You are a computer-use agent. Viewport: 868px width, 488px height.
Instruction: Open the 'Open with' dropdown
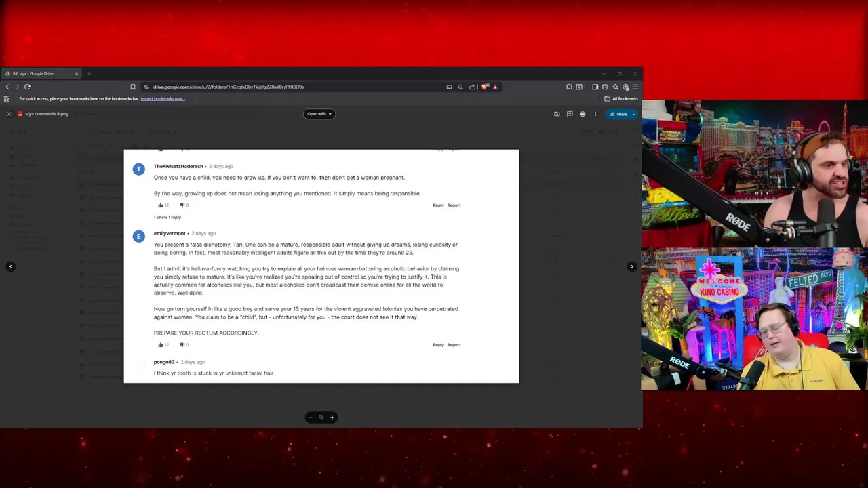pos(319,114)
